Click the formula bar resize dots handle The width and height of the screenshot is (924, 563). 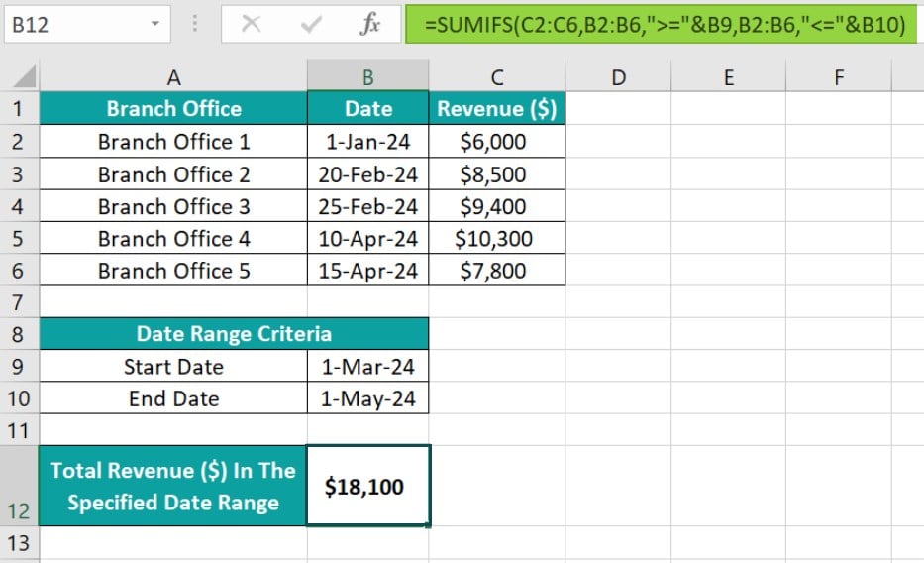tap(195, 24)
